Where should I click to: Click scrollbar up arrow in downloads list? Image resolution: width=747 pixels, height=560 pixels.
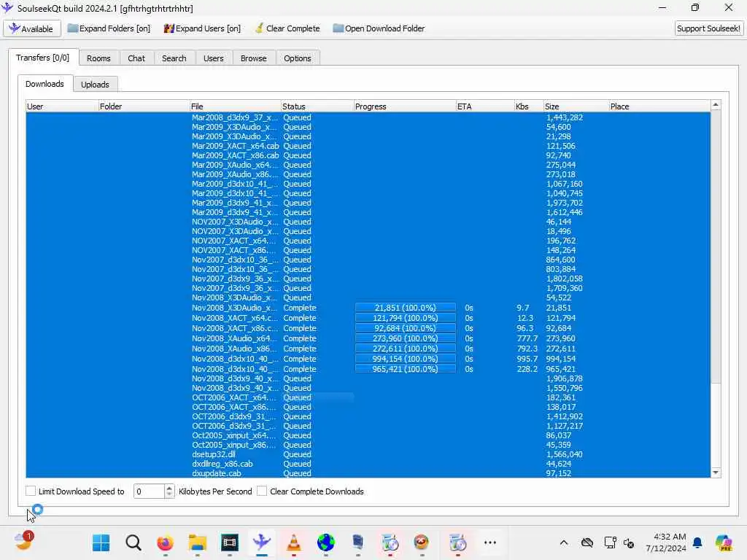716,105
